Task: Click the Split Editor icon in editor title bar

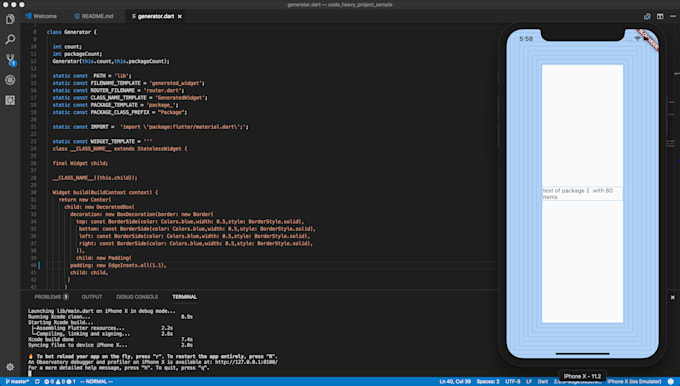Action: tap(660, 16)
